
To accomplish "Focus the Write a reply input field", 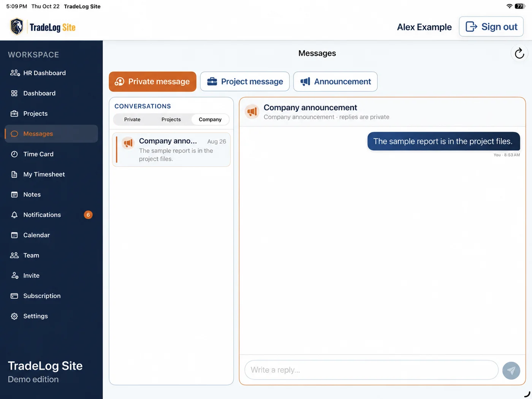I will (371, 370).
